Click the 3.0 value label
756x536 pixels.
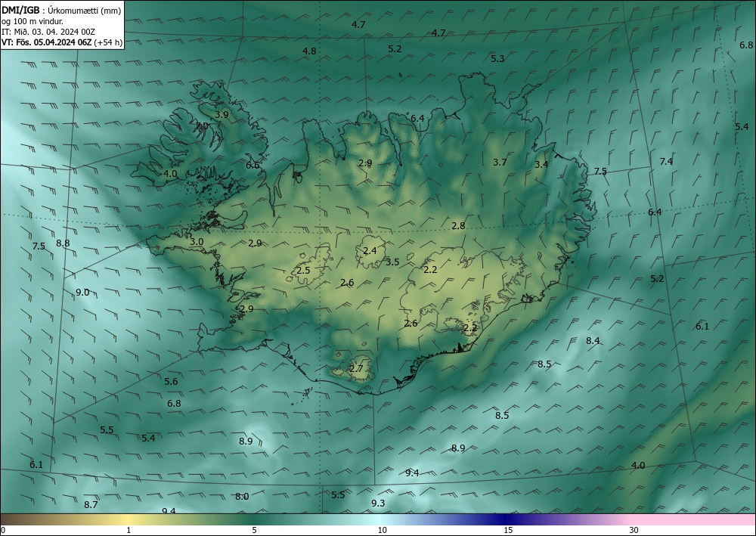197,242
